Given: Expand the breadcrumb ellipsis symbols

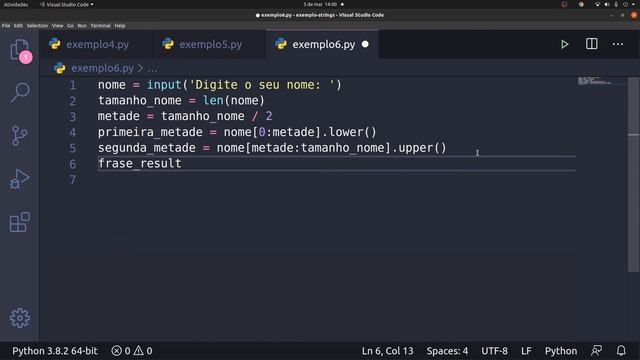Looking at the screenshot, I should coord(152,69).
